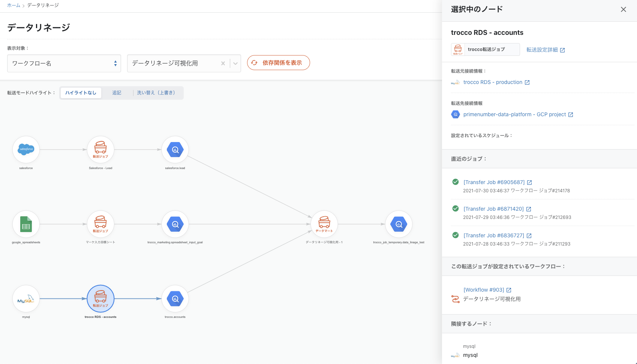This screenshot has width=637, height=364.
Task: Select ハイライトなし highlight mode
Action: click(81, 93)
